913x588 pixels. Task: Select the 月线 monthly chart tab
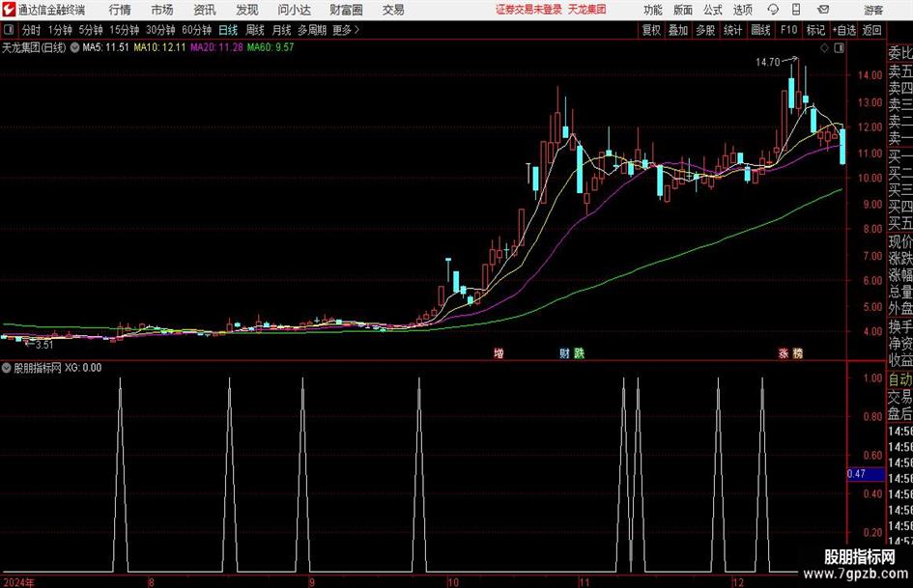(x=282, y=30)
